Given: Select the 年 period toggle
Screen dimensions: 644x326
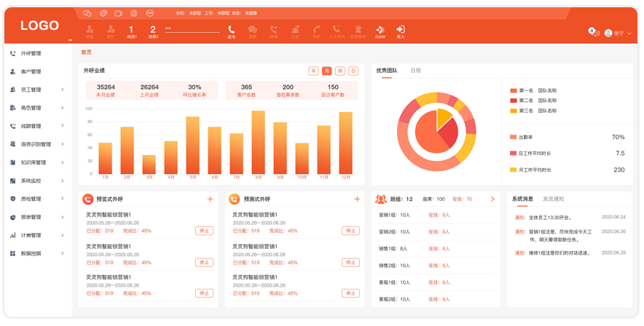Looking at the screenshot, I should pyautogui.click(x=314, y=71).
